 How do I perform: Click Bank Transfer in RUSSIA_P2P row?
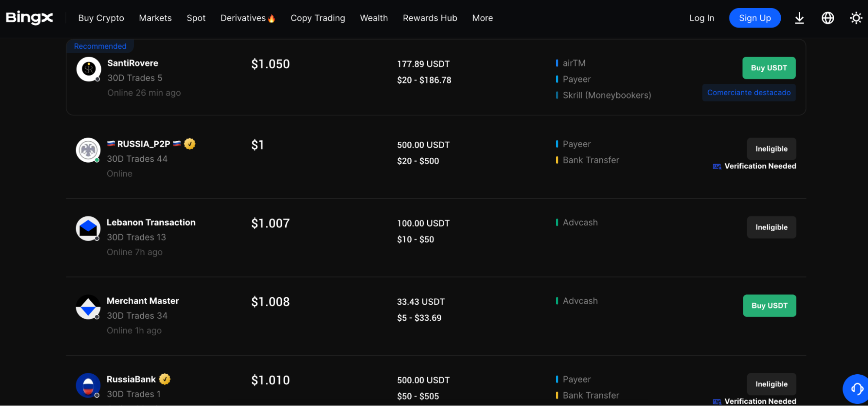point(591,160)
